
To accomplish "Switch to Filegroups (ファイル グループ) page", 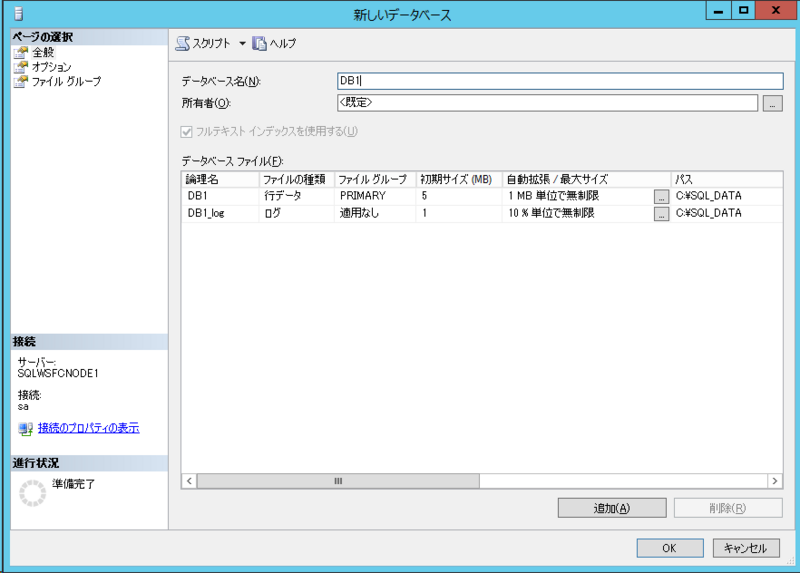I will click(x=66, y=81).
